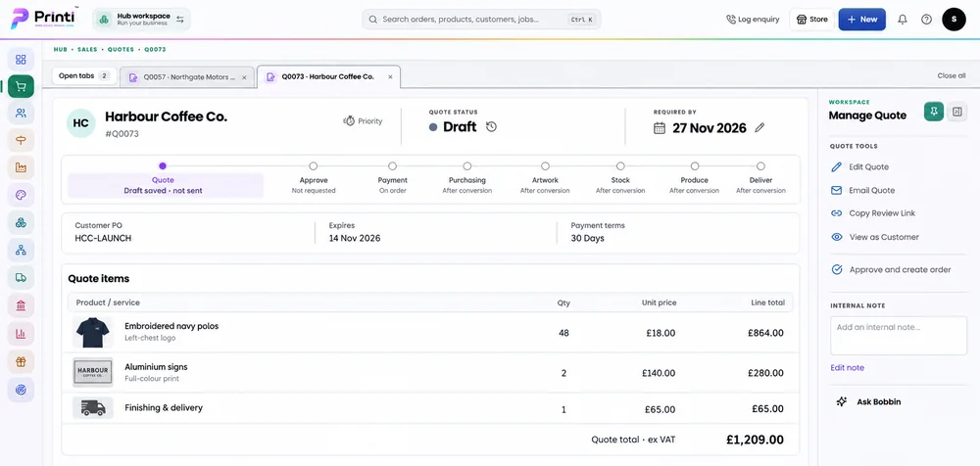This screenshot has height=466, width=980.
Task: Open the dashboard grid icon in sidebar
Action: [x=21, y=60]
